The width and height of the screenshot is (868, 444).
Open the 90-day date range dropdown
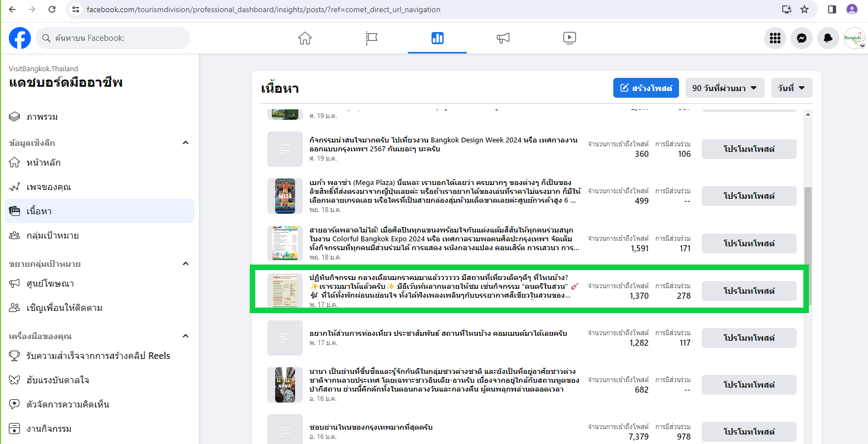pyautogui.click(x=724, y=88)
